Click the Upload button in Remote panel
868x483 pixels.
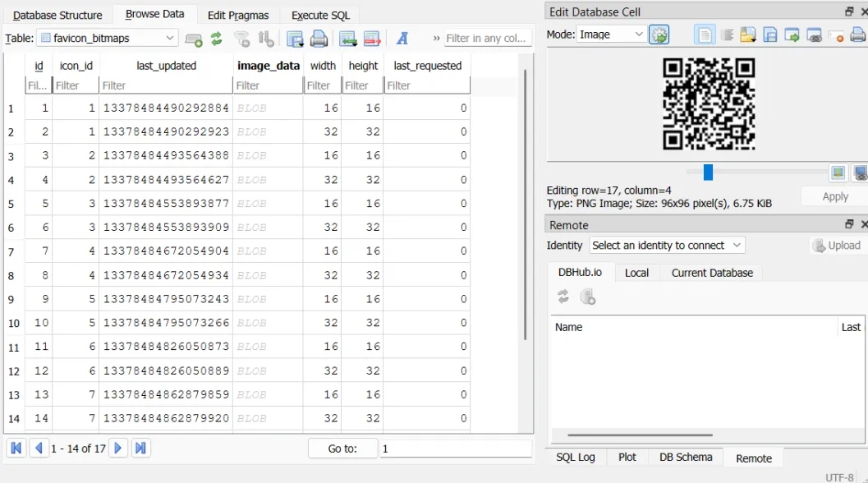pos(836,246)
